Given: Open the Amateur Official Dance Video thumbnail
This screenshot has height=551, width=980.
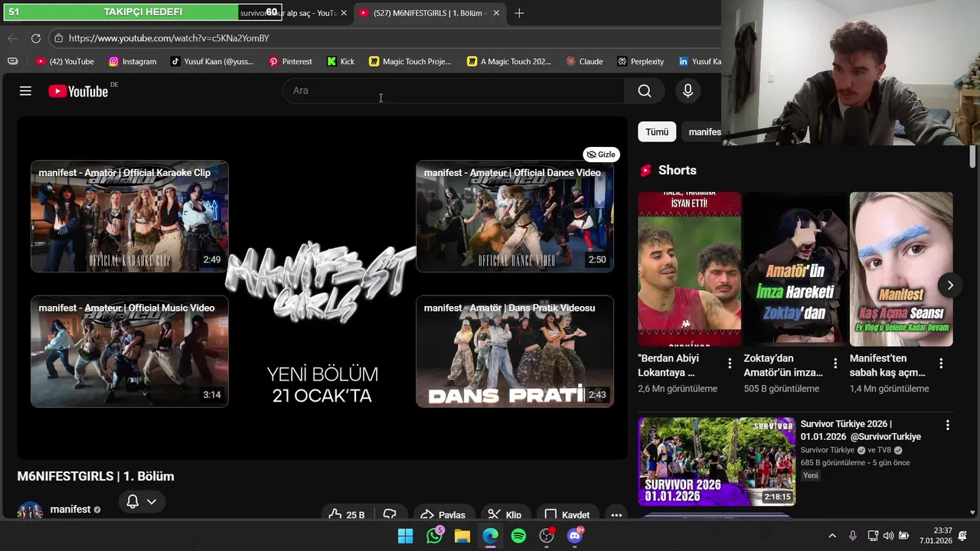Looking at the screenshot, I should [x=514, y=217].
